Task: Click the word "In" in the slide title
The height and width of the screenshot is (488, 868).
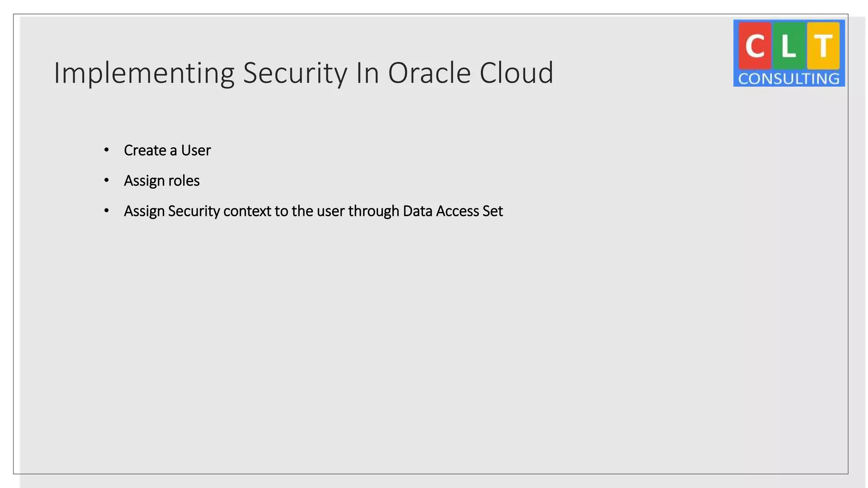Action: (367, 73)
